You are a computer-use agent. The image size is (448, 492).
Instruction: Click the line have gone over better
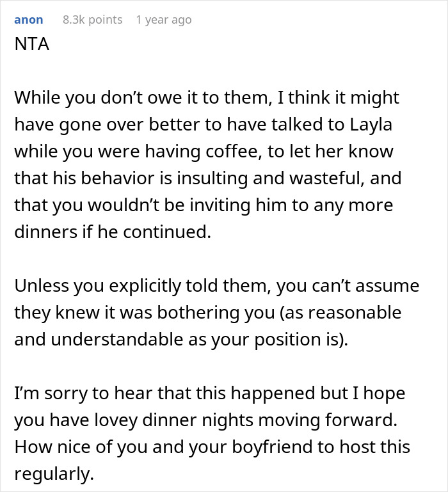pos(203,125)
